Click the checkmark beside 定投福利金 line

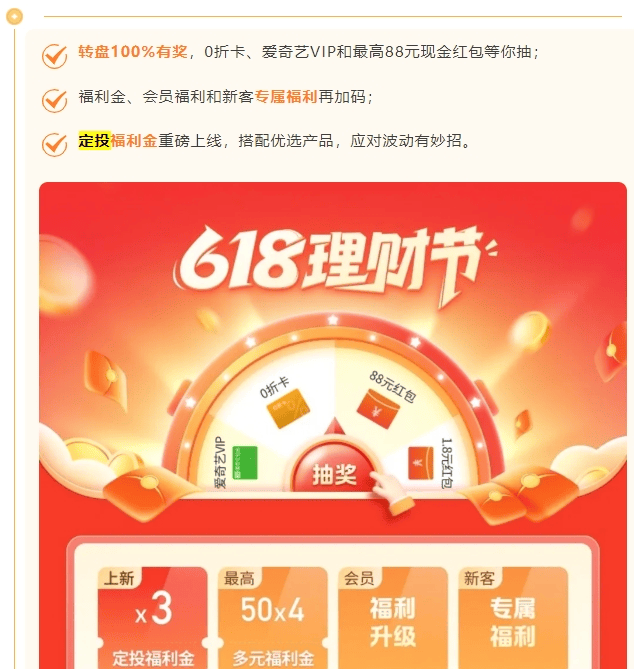pyautogui.click(x=55, y=144)
